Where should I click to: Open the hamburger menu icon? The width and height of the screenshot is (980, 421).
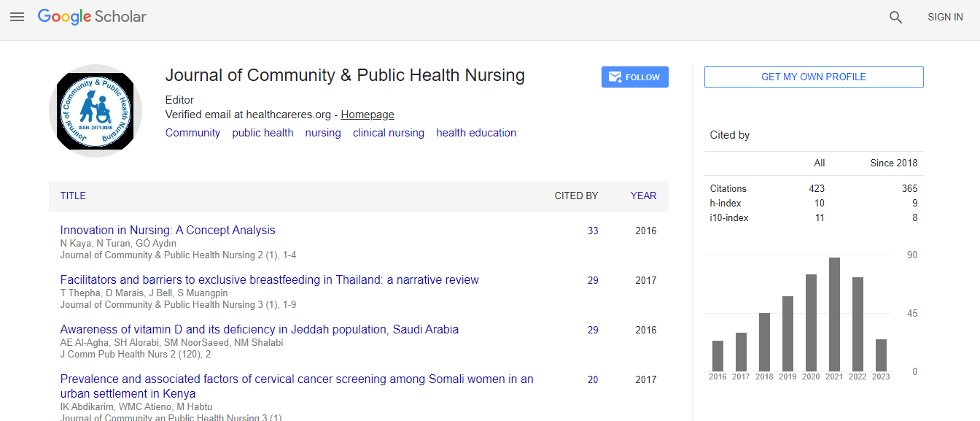point(17,17)
